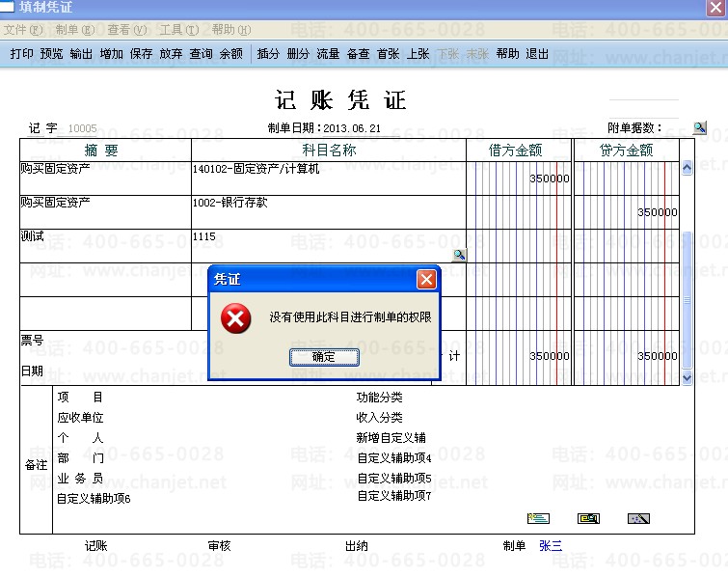
Task: Click the second row credit amount 350000
Action: (657, 212)
